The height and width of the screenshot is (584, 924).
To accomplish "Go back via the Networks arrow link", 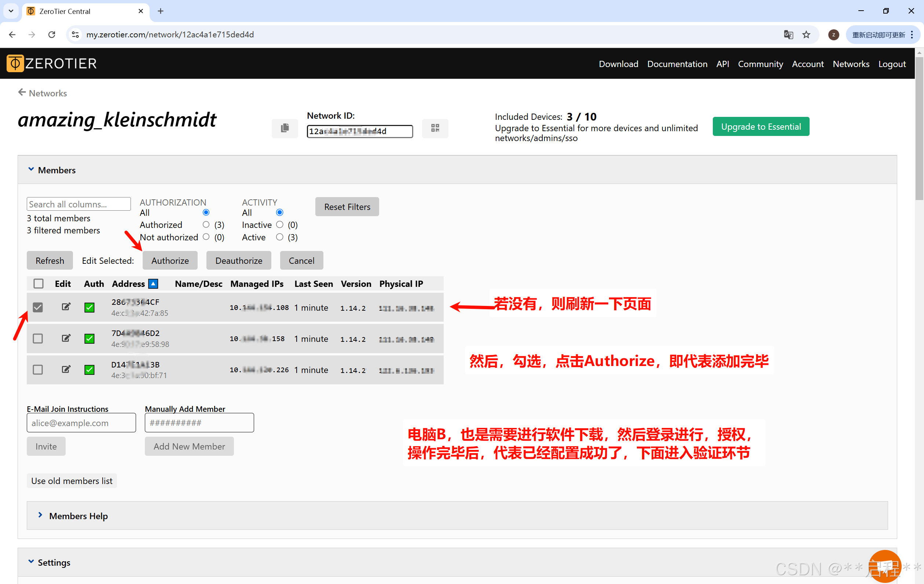I will click(x=43, y=93).
